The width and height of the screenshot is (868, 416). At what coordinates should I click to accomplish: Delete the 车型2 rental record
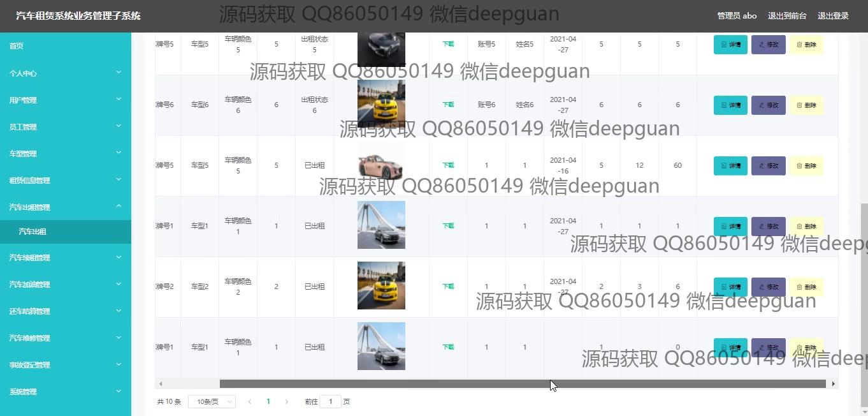pos(806,287)
